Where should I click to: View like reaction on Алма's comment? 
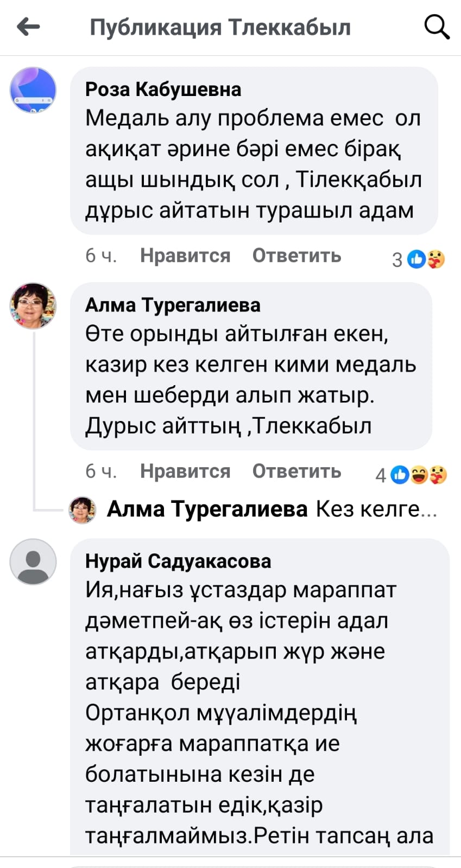pyautogui.click(x=400, y=475)
